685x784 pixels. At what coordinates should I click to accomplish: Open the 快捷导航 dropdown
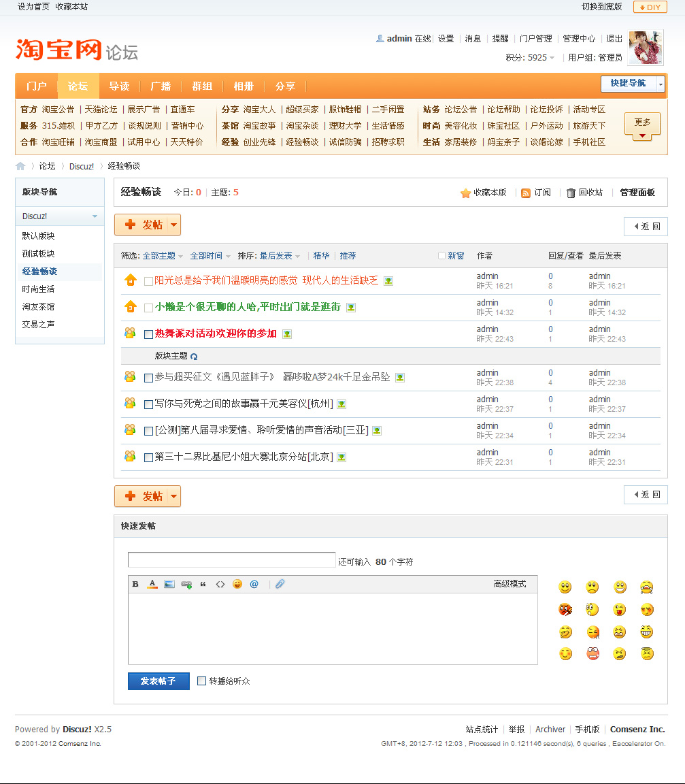633,84
